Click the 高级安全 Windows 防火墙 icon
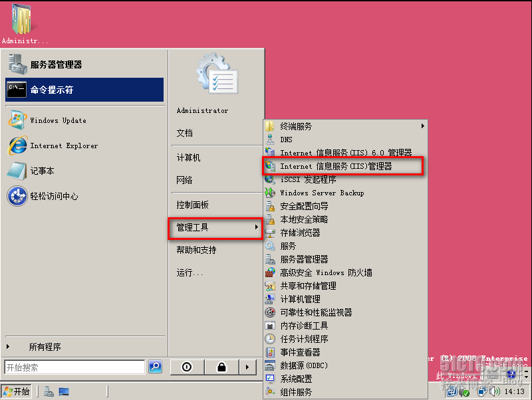 (x=270, y=272)
